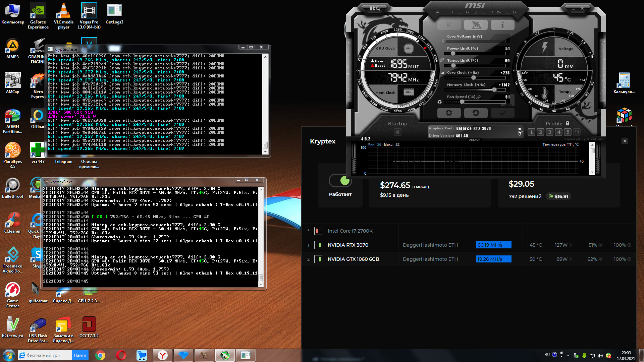Screen dimensions: 644x362
Task: Open the AMCap desktop shortcut
Action: (x=12, y=83)
